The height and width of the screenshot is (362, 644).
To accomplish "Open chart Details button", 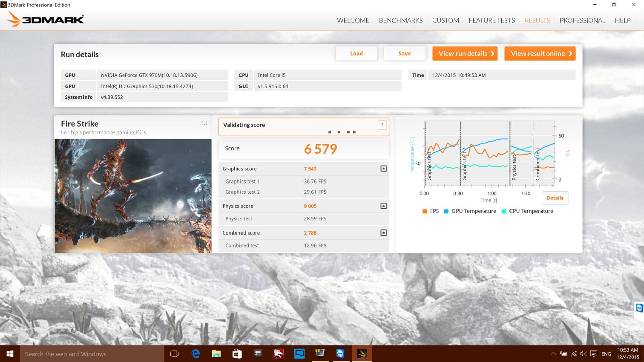I will (555, 198).
